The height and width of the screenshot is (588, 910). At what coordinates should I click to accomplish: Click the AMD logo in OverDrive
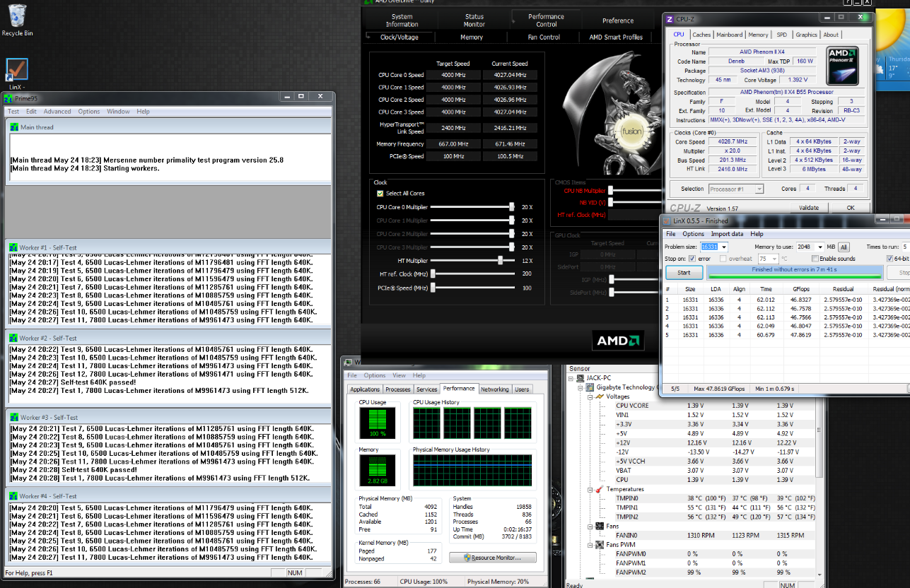619,341
